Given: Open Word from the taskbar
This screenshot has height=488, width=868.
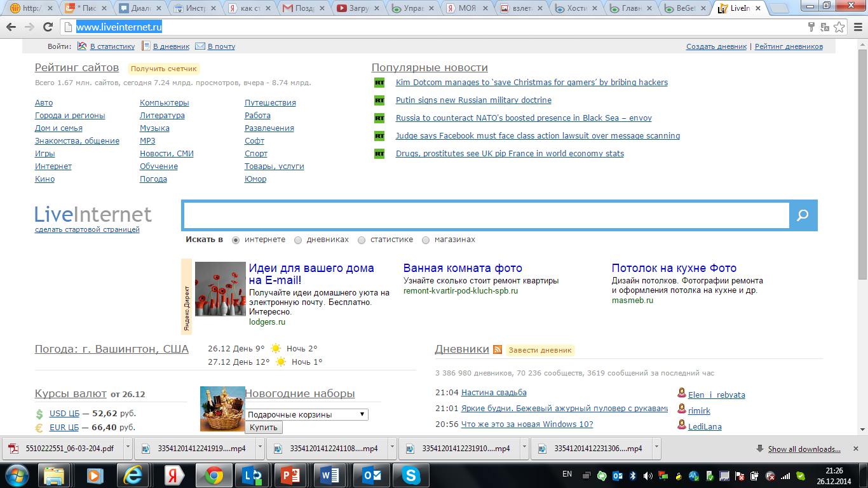Looking at the screenshot, I should (331, 475).
